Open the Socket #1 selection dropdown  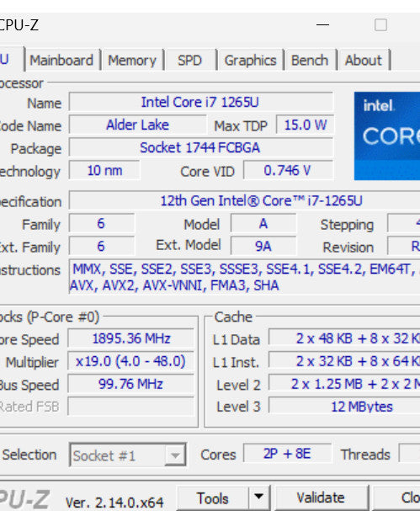(127, 455)
